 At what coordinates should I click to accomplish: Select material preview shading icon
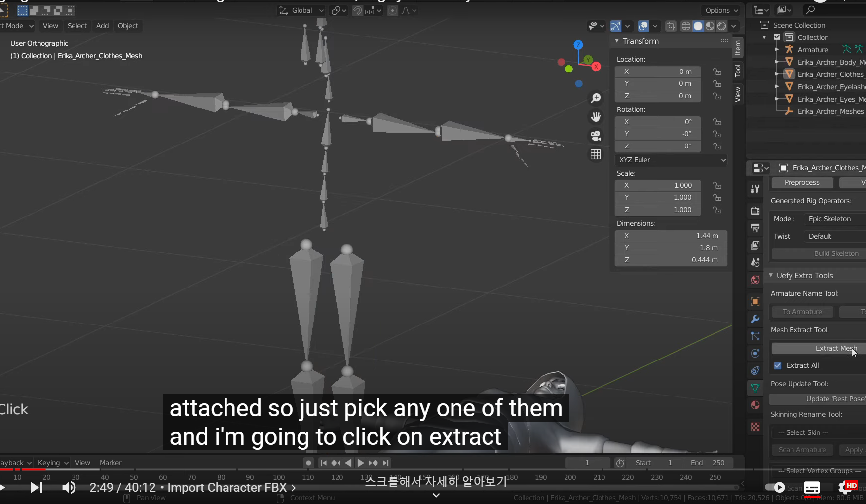pyautogui.click(x=710, y=26)
